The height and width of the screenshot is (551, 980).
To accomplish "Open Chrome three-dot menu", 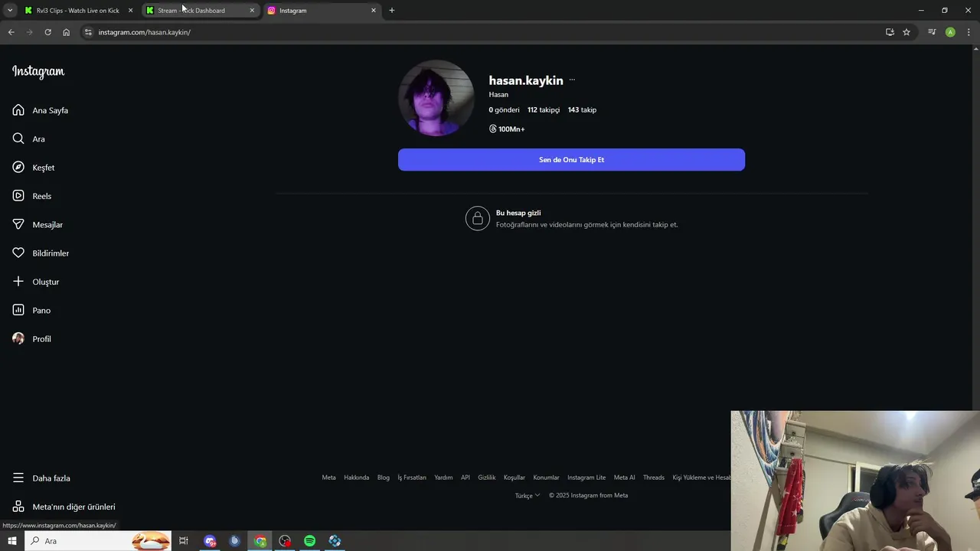I will [969, 32].
